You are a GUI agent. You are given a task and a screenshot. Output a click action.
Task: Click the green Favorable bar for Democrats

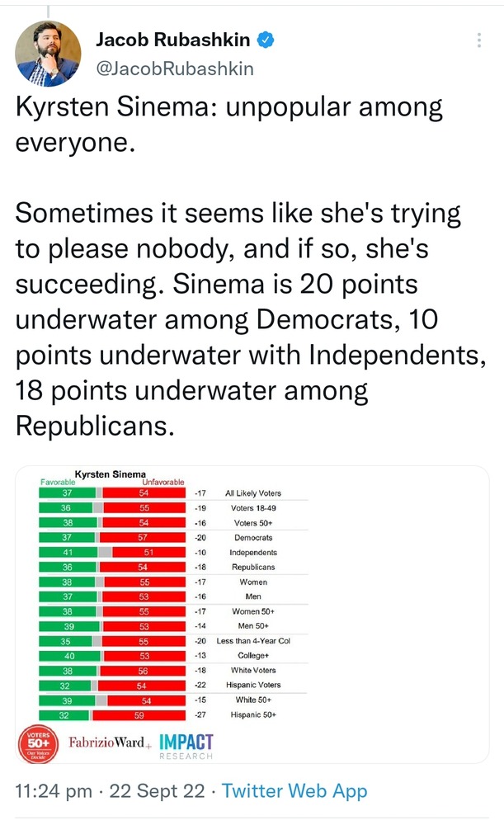coord(67,538)
